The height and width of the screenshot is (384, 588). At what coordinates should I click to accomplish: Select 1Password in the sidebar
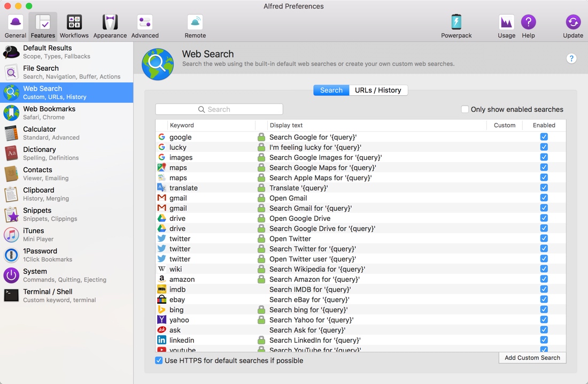coord(67,255)
